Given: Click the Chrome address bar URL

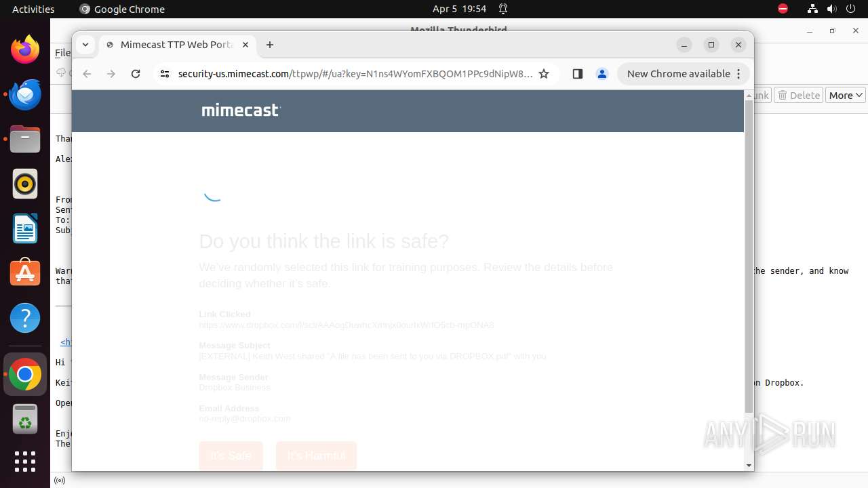Looking at the screenshot, I should 355,74.
